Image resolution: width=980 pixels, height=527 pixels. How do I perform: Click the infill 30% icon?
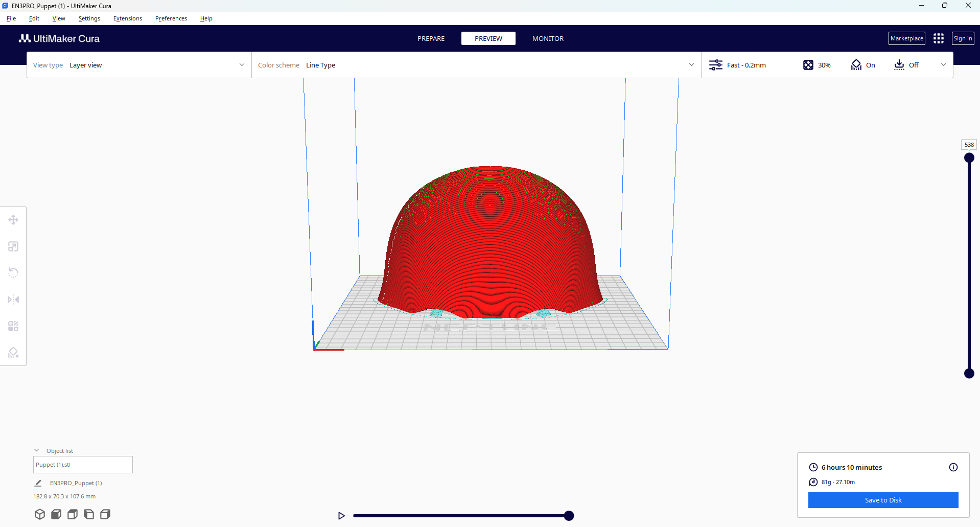808,65
